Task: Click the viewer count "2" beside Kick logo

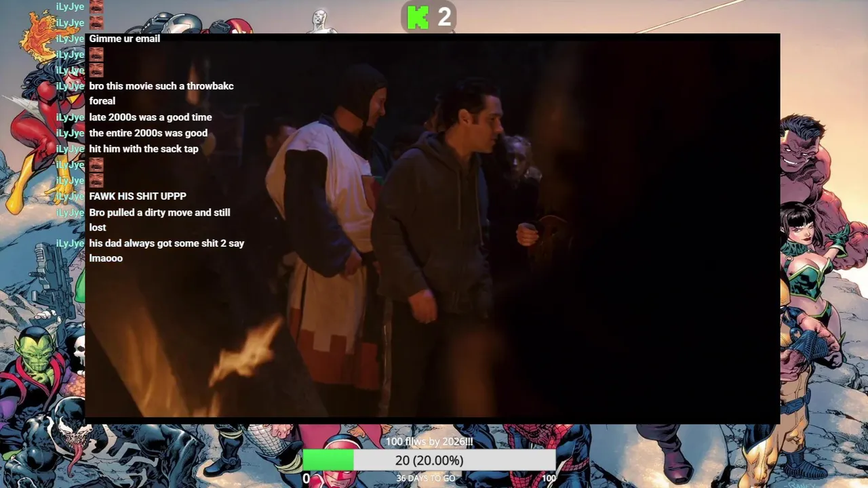Action: click(444, 17)
